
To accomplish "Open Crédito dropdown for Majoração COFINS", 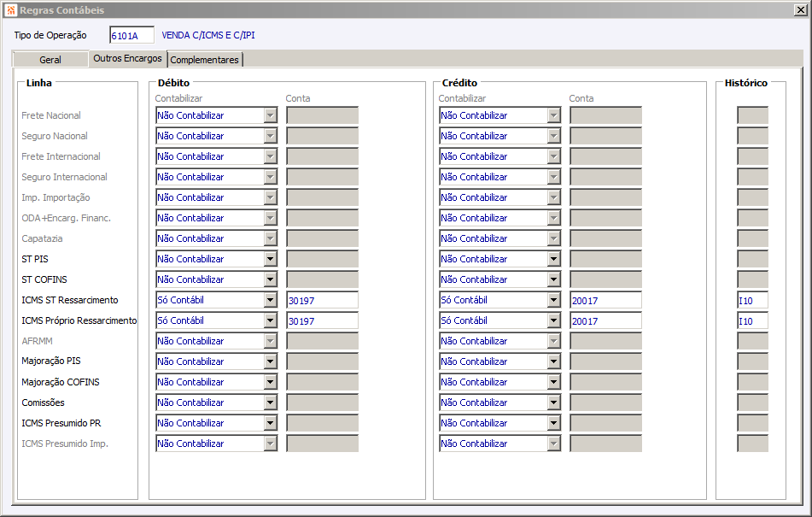I will [553, 382].
